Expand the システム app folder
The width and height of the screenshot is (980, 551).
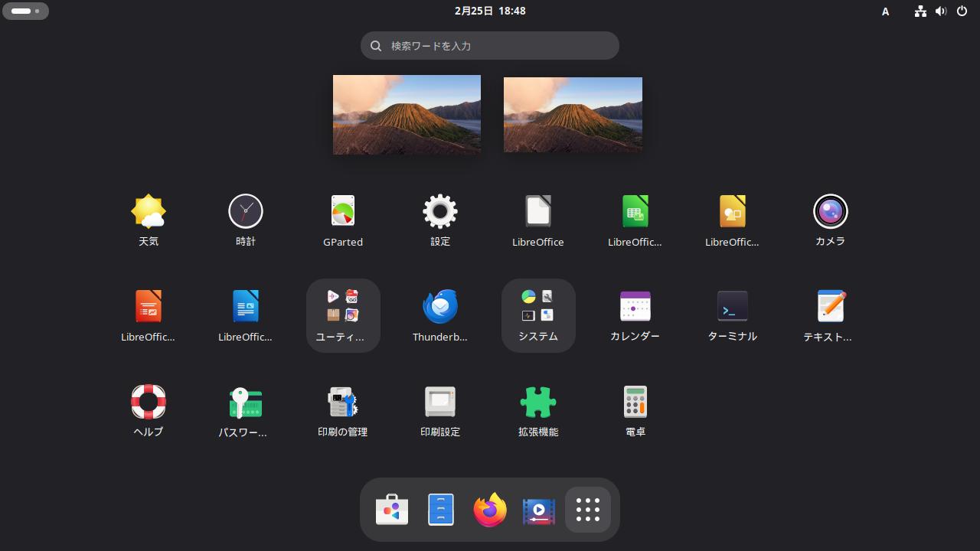[x=538, y=315]
